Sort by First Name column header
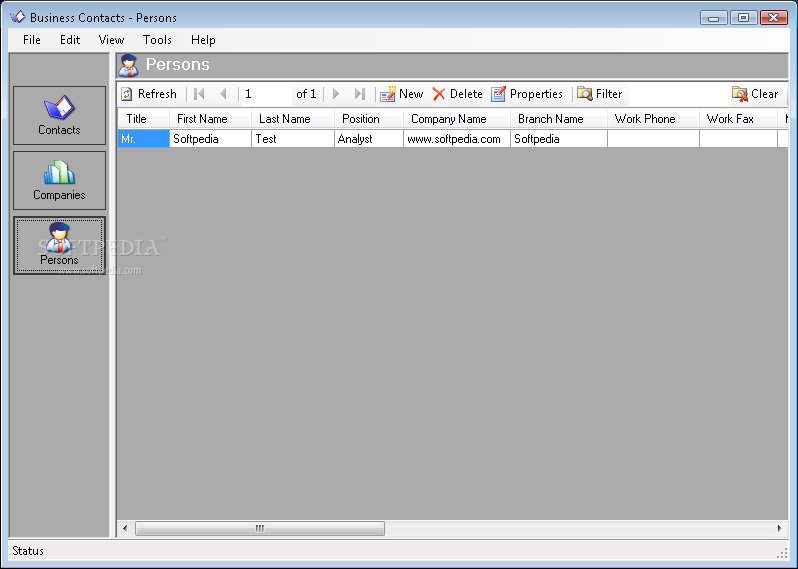Screen dimensions: 798x569 211,119
